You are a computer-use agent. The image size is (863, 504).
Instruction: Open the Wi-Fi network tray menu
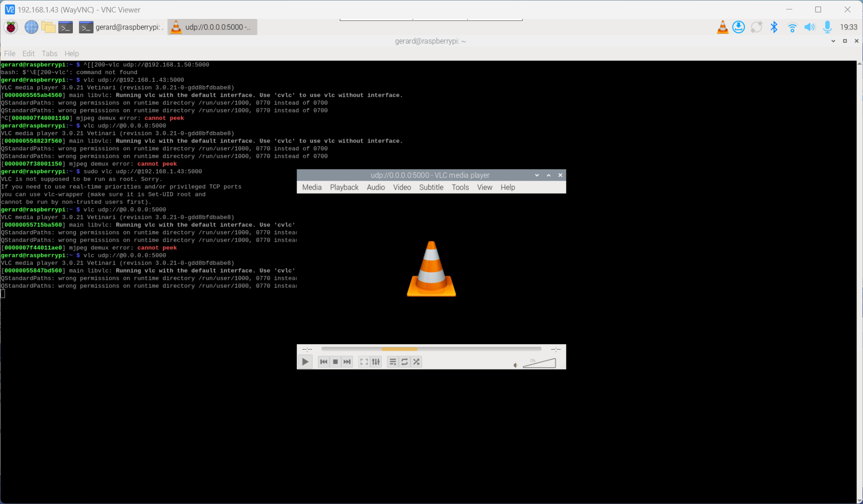click(792, 27)
